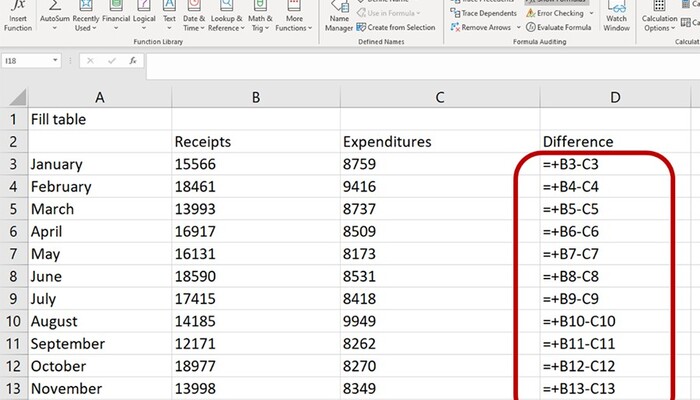Click cell containing 'Fill table'
Viewport: 700px width, 400px height.
click(x=100, y=119)
